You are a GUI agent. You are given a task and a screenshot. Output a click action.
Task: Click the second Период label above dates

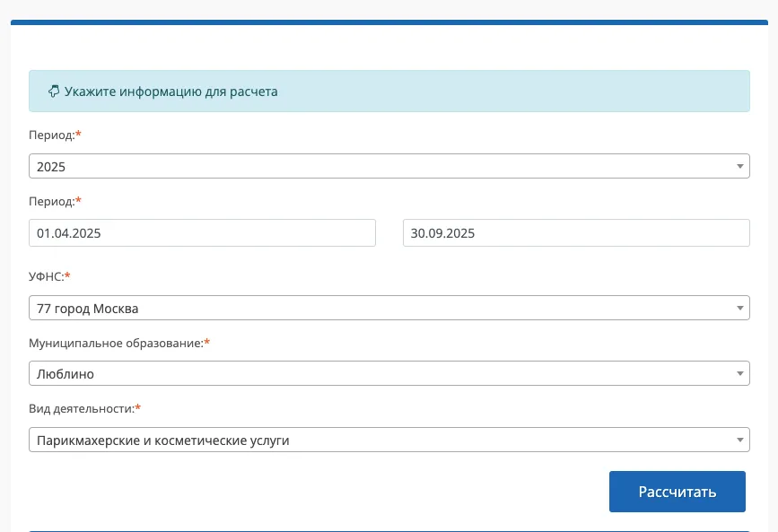point(51,201)
